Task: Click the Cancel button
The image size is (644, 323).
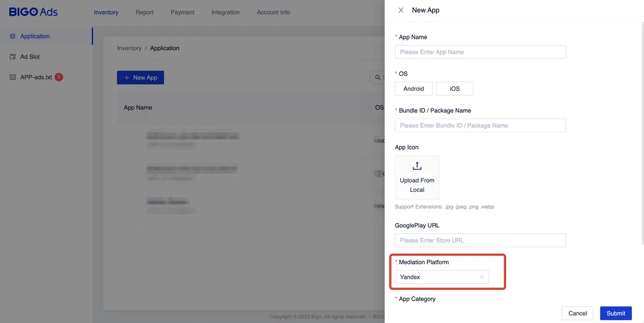Action: [577, 313]
